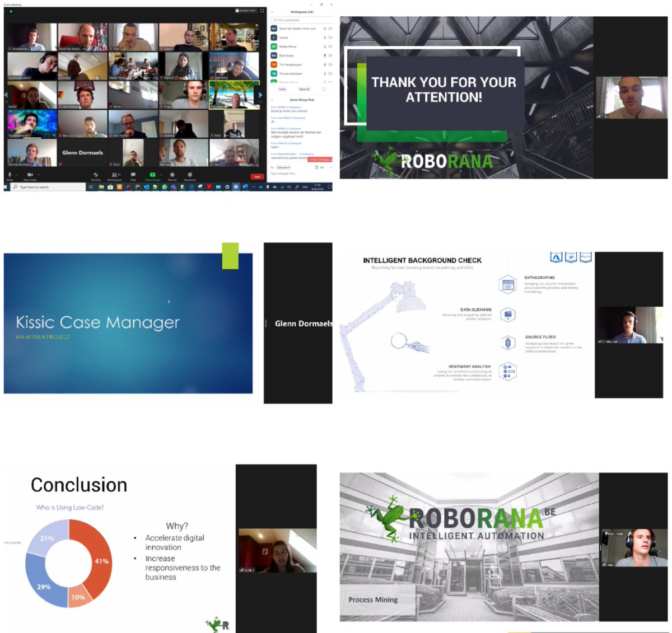
Task: Click the Windows Start button
Action: [6, 187]
